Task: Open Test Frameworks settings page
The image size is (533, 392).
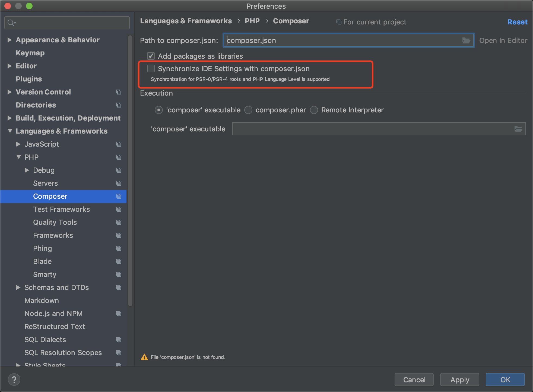Action: point(61,209)
